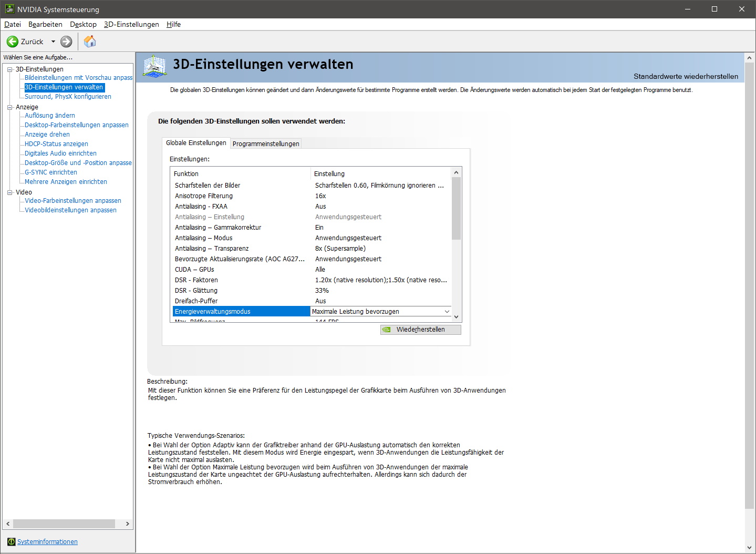Open G-SYNC einrichten

tap(51, 172)
